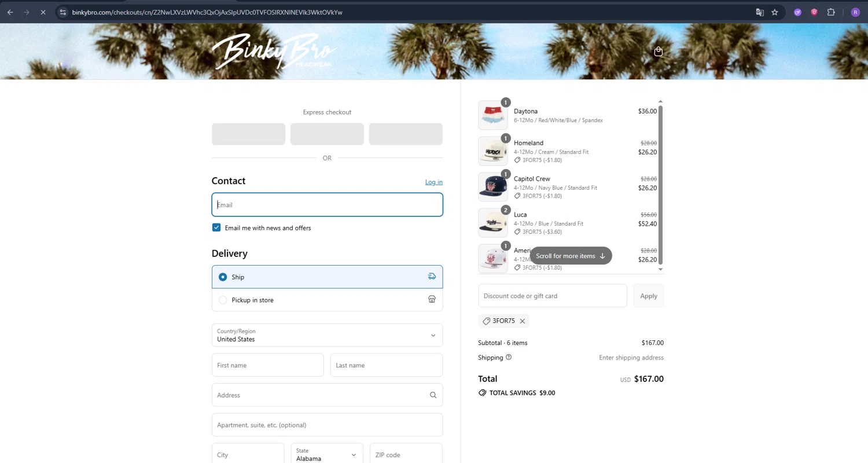This screenshot has height=463, width=868.
Task: Toggle Email me with news and offers
Action: 216,228
